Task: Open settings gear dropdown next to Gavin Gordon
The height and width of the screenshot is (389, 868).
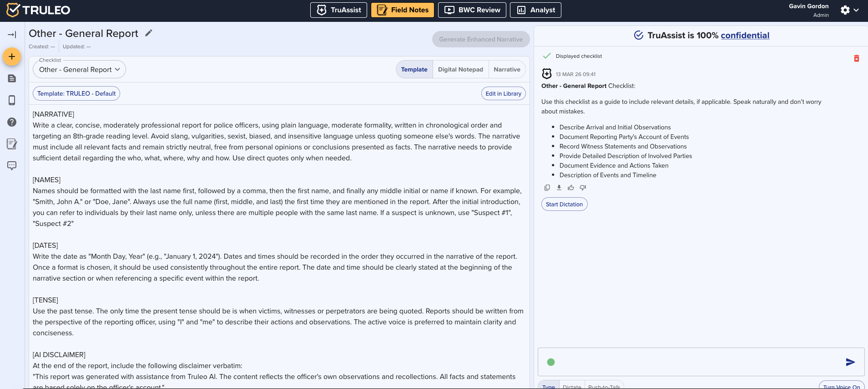Action: (x=849, y=10)
